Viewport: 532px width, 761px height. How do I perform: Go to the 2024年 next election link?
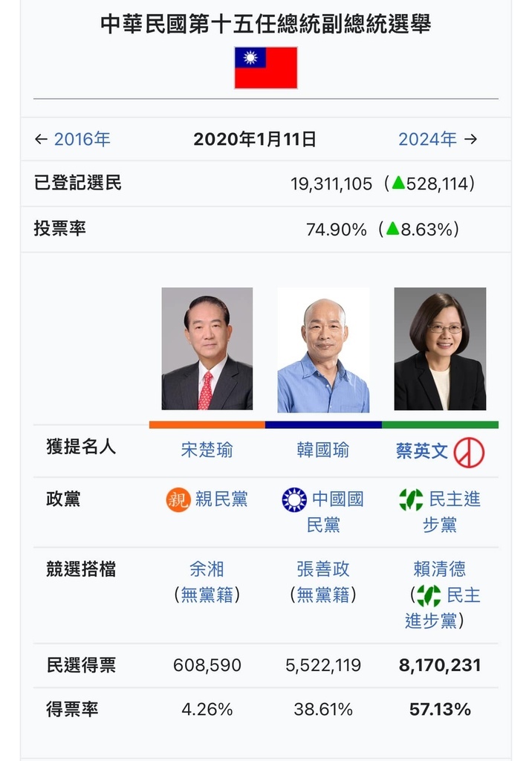point(427,139)
